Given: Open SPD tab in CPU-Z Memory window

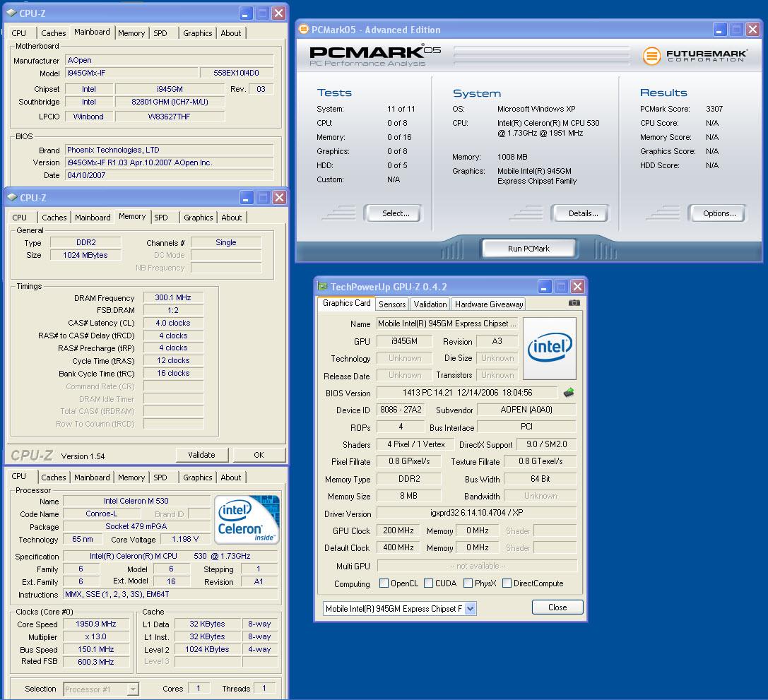Looking at the screenshot, I should pyautogui.click(x=161, y=218).
